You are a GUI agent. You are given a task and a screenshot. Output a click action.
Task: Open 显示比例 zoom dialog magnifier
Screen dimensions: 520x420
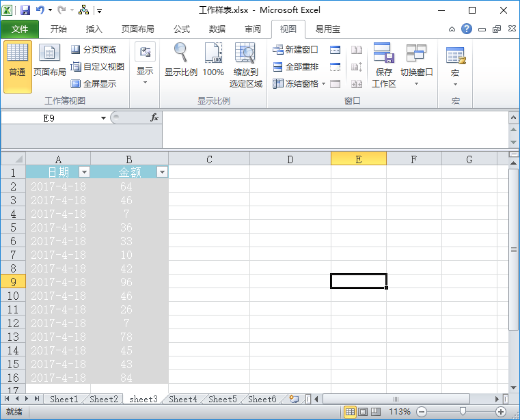(x=181, y=60)
